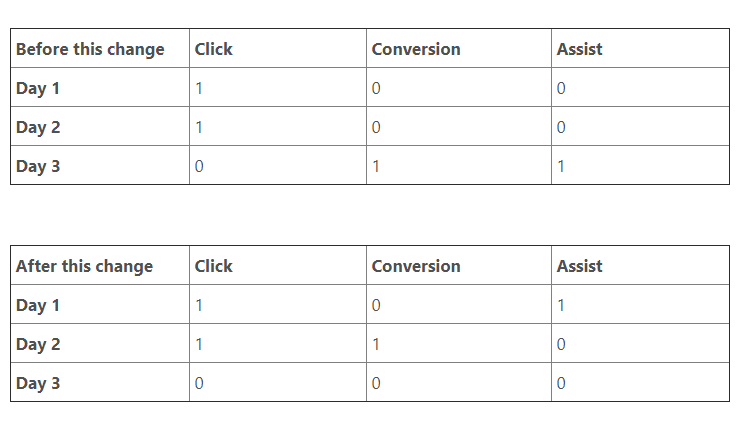Select Day 2 Conversion value in After table
The image size is (741, 432).
pos(376,344)
